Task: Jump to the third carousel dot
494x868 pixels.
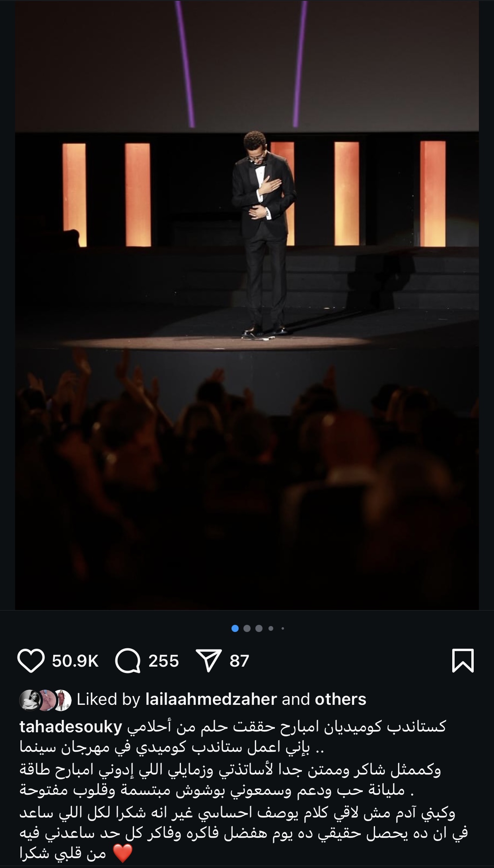Action: [x=259, y=628]
